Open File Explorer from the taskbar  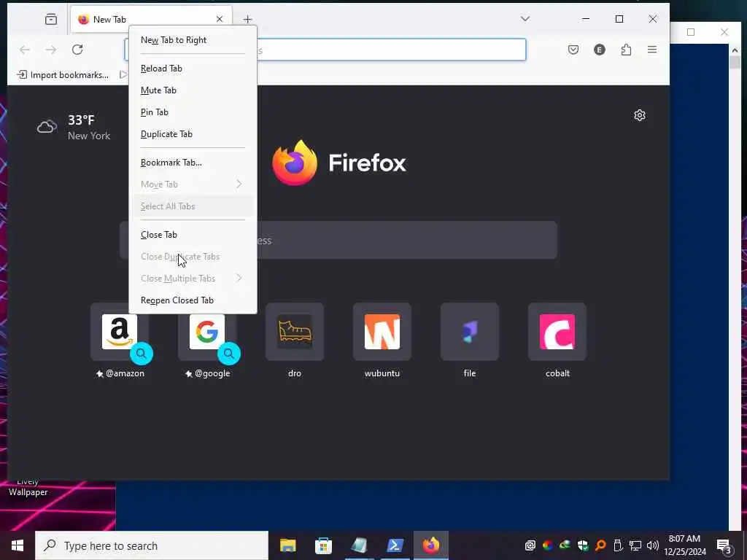[x=287, y=545]
